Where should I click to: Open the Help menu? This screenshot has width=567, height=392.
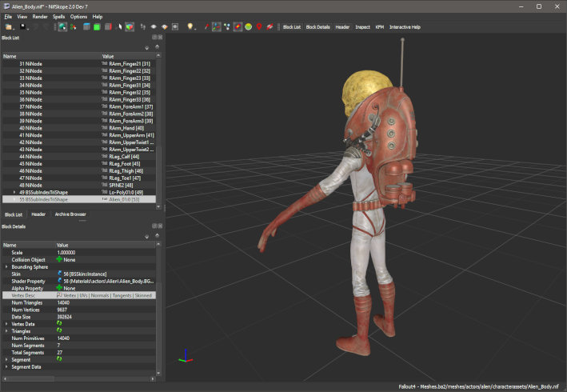click(x=98, y=17)
